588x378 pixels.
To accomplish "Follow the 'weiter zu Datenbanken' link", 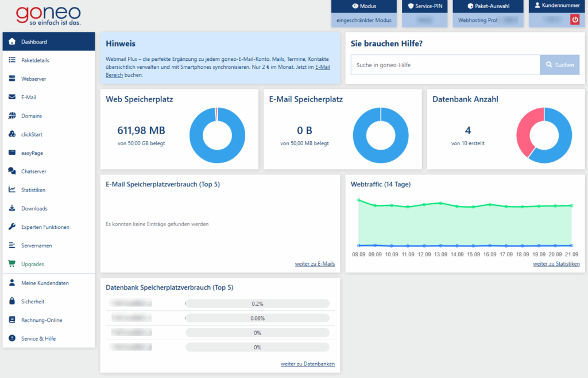I will pos(307,364).
